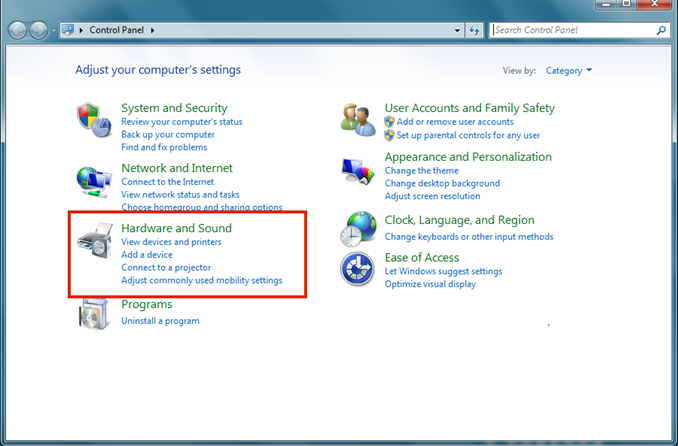678x446 pixels.
Task: Open Hardware and Sound category
Action: pyautogui.click(x=176, y=228)
